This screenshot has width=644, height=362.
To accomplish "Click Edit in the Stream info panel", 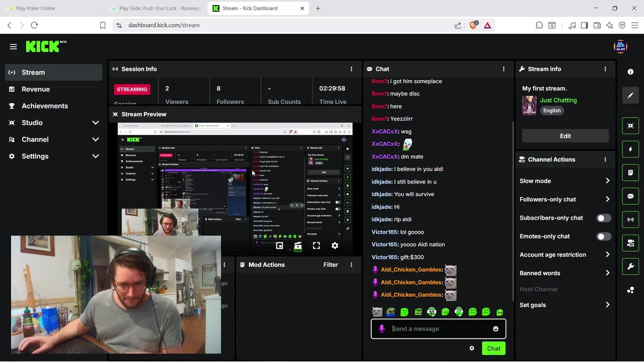I will (565, 136).
